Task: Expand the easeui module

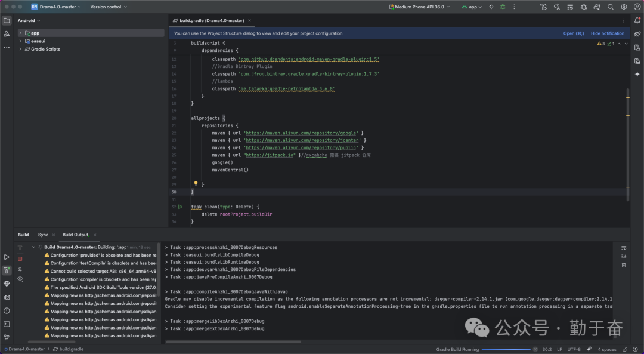Action: click(x=20, y=41)
